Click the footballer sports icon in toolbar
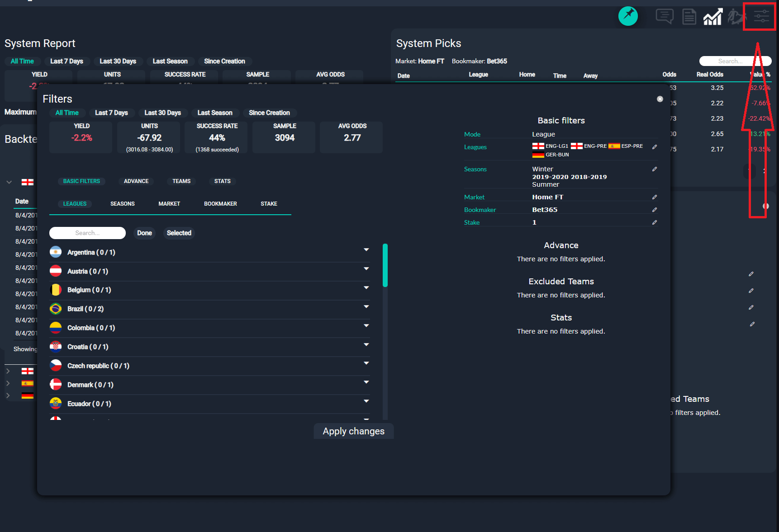The height and width of the screenshot is (532, 779). pyautogui.click(x=736, y=16)
